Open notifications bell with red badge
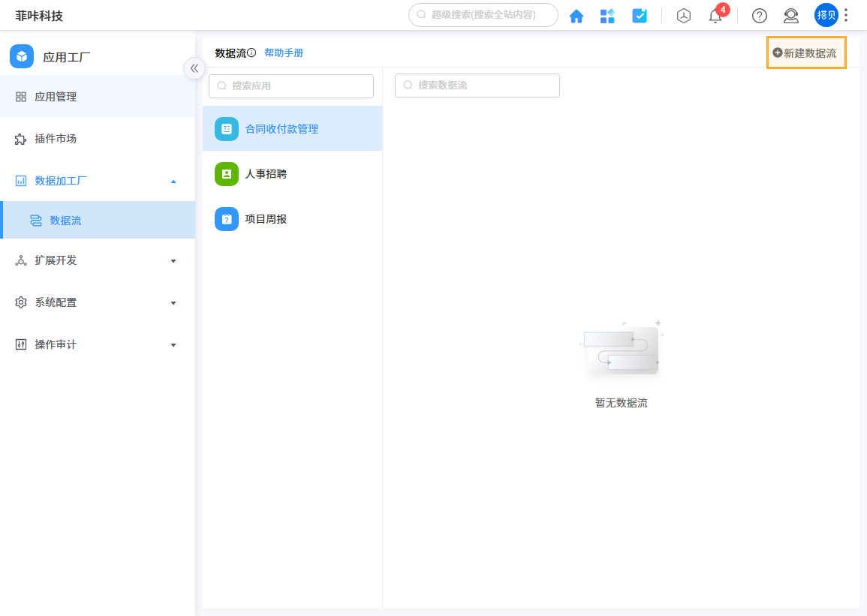Viewport: 867px width, 616px height. (715, 17)
